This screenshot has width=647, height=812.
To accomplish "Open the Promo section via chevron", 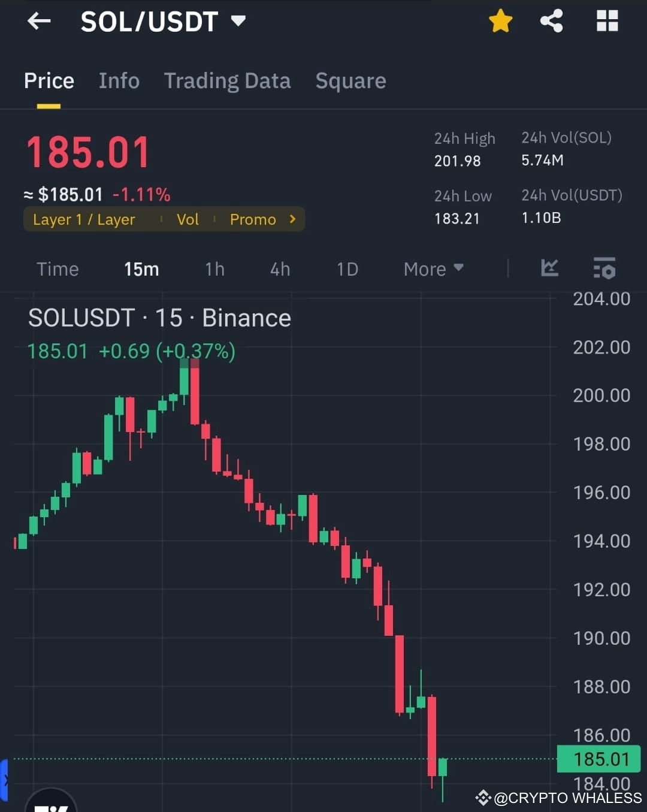I will [x=292, y=219].
